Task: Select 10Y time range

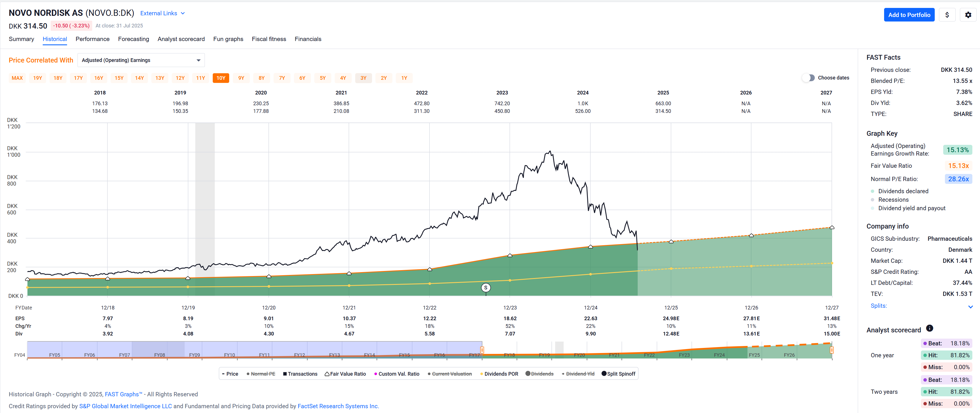Action: [221, 78]
